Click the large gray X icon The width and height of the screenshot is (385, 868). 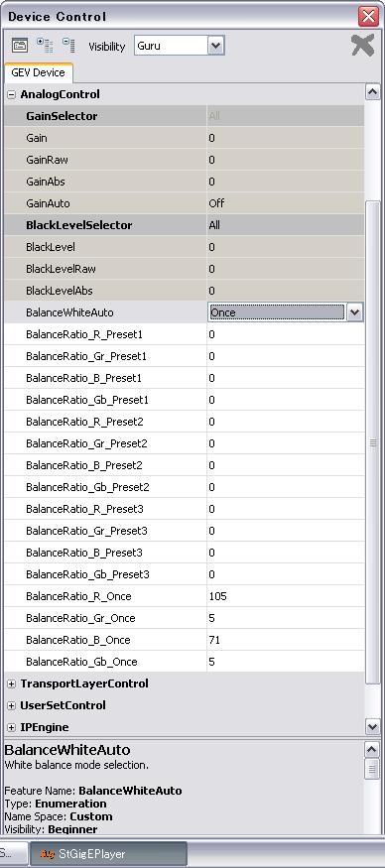pos(363,46)
